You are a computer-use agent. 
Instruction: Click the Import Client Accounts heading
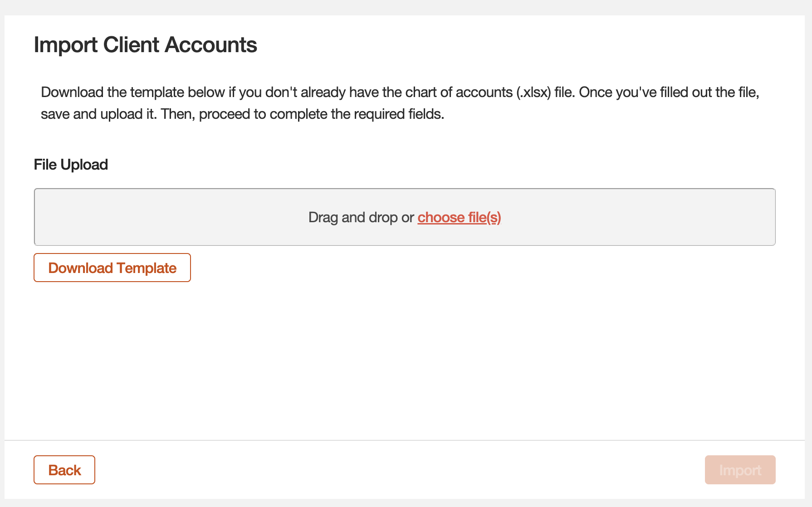point(145,44)
